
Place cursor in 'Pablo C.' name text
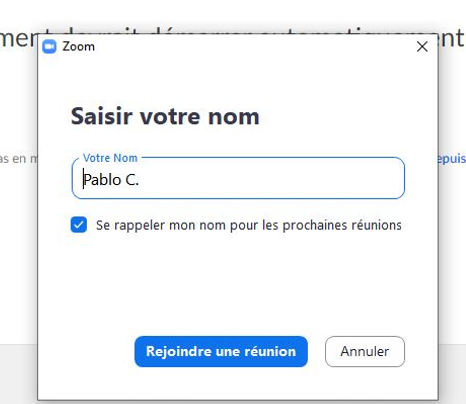point(111,180)
